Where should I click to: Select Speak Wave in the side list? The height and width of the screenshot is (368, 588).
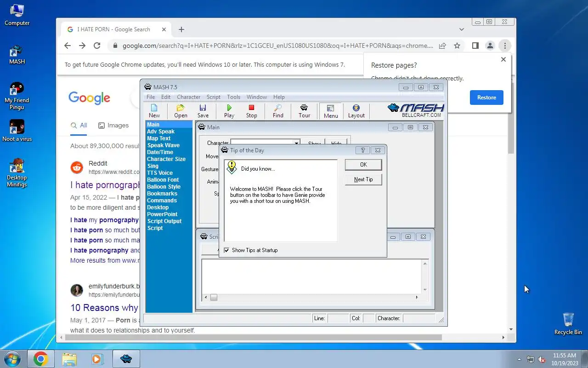[x=164, y=145]
